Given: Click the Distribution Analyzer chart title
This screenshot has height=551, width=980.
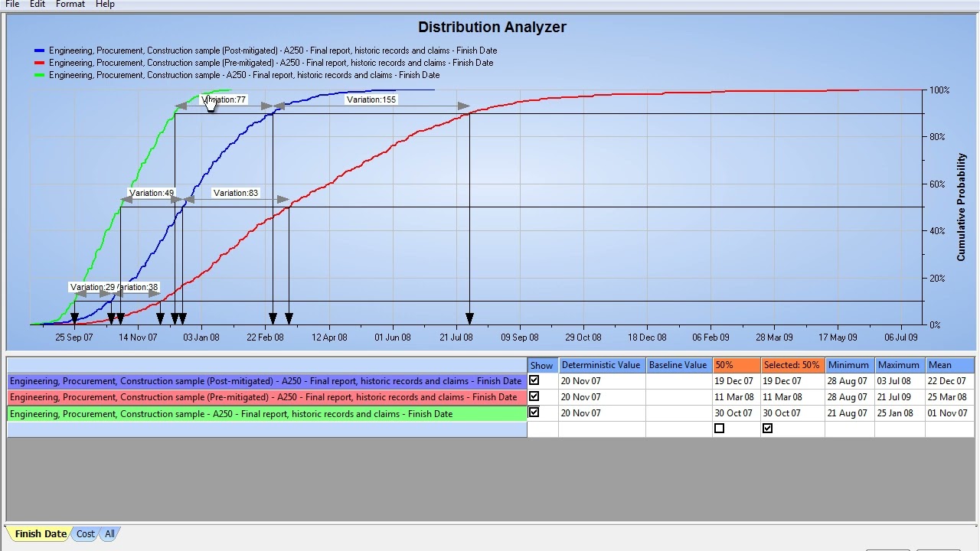Looking at the screenshot, I should (492, 27).
